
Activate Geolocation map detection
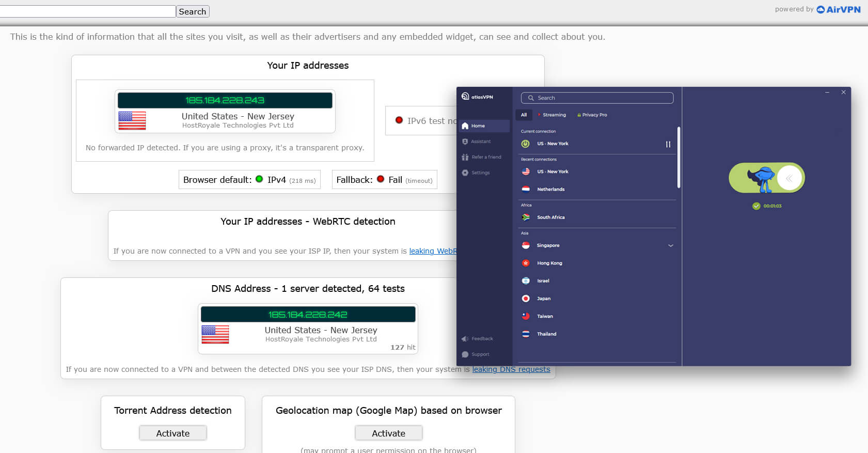tap(389, 433)
